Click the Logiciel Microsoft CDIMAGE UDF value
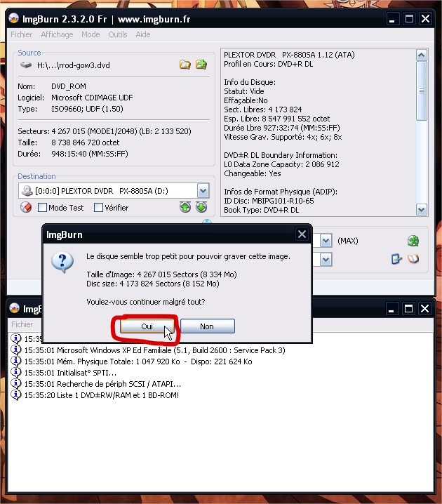Viewport: 442px width, 504px height. pyautogui.click(x=92, y=98)
